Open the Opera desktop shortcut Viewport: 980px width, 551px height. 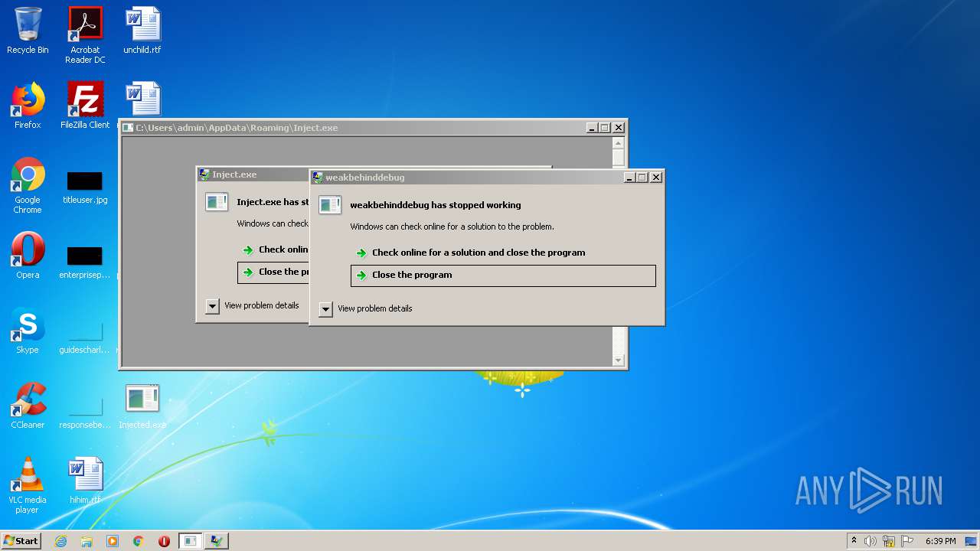coord(28,256)
